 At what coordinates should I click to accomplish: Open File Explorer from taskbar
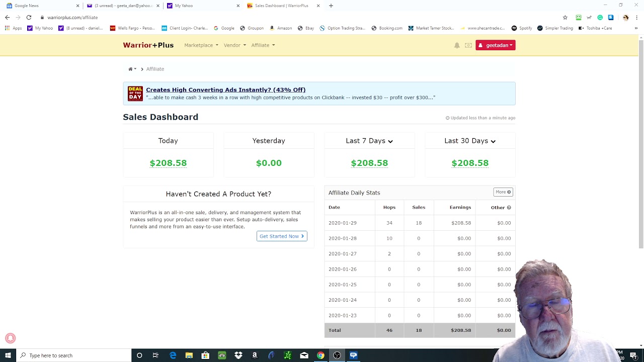(189, 355)
